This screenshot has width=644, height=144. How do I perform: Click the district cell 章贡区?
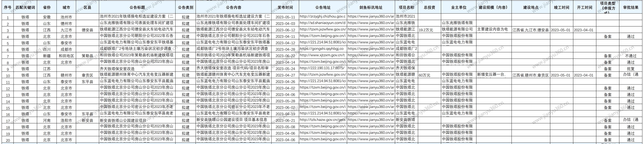coord(87,75)
